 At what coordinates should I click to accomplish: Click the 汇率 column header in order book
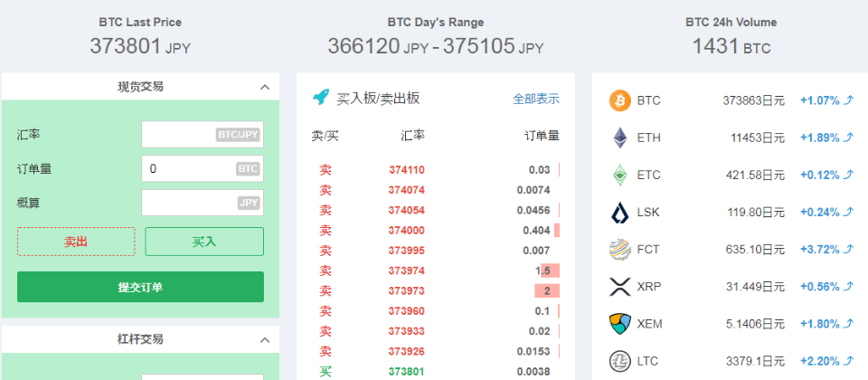[x=413, y=136]
